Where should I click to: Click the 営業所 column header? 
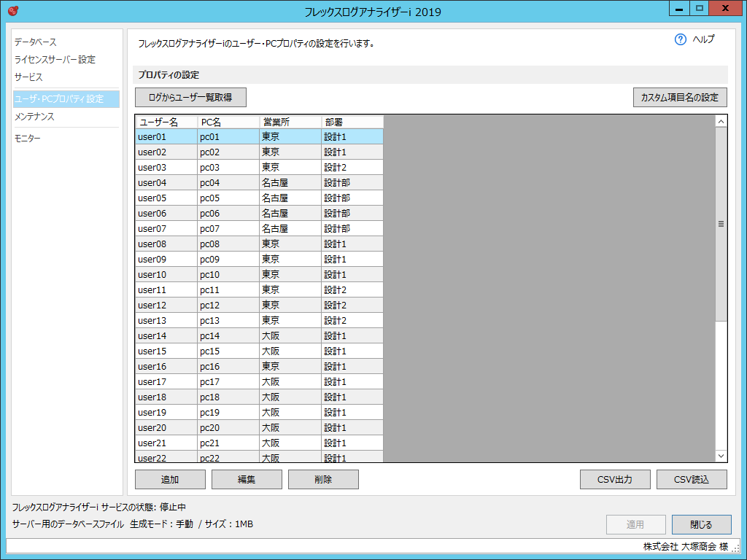pyautogui.click(x=290, y=122)
